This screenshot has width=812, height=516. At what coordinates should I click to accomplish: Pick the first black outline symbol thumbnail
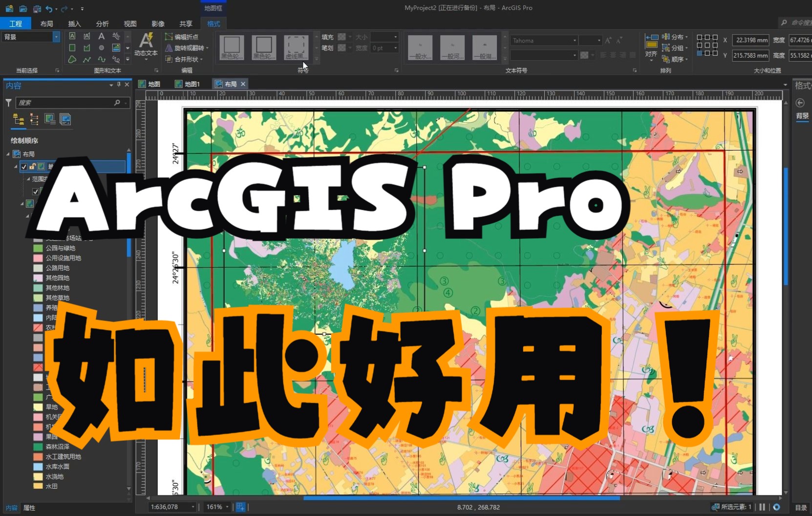pos(232,48)
